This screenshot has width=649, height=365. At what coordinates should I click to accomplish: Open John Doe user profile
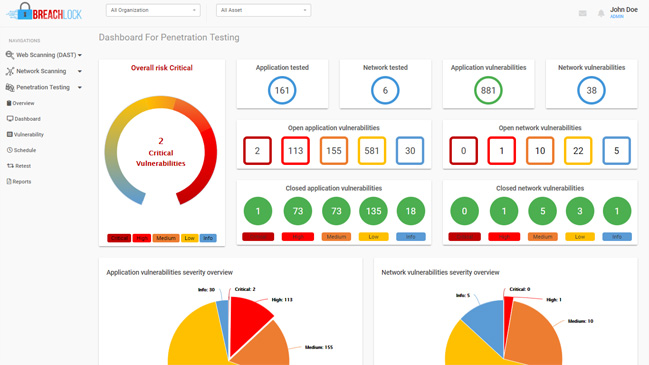[623, 12]
